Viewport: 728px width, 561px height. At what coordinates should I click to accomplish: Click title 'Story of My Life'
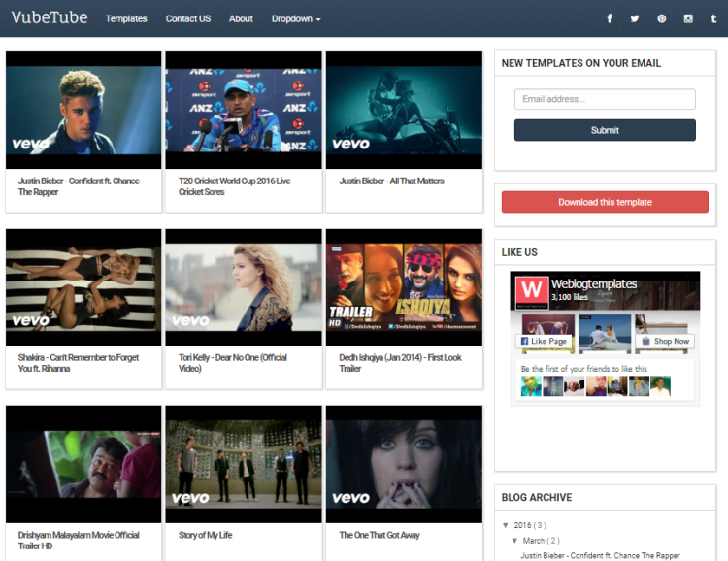205,535
